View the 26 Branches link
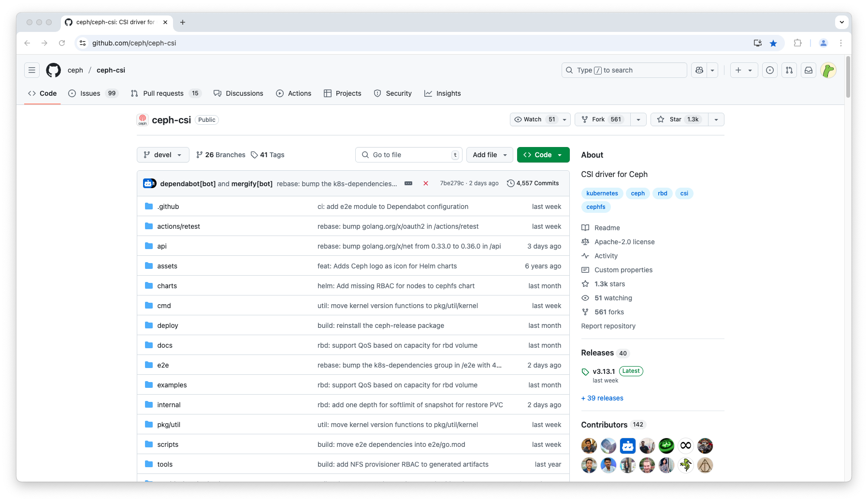Image resolution: width=868 pixels, height=502 pixels. 220,155
